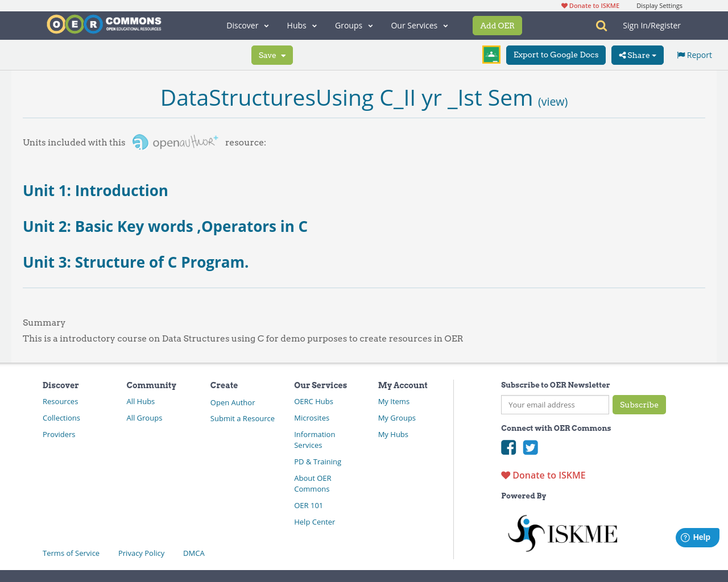728x582 pixels.
Task: Expand the Groups menu
Action: 354,26
